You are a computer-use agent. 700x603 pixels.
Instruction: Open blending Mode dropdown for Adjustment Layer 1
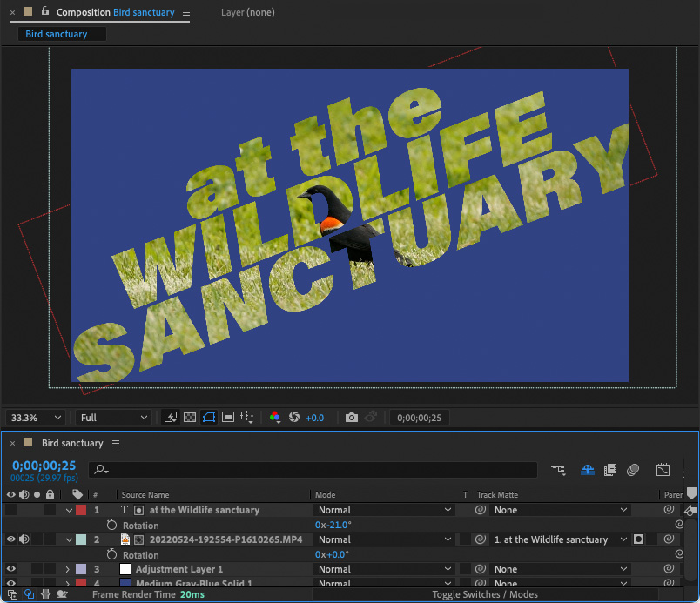[384, 569]
